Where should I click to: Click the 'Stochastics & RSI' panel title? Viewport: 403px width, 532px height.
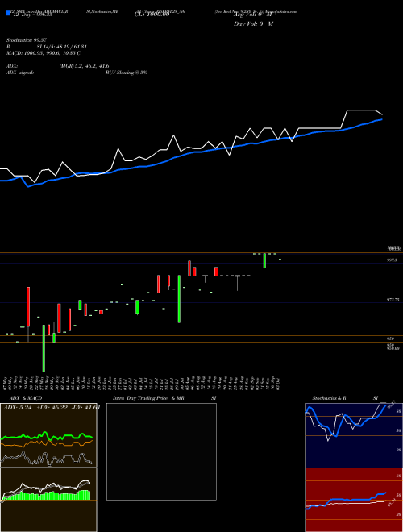coord(345,398)
